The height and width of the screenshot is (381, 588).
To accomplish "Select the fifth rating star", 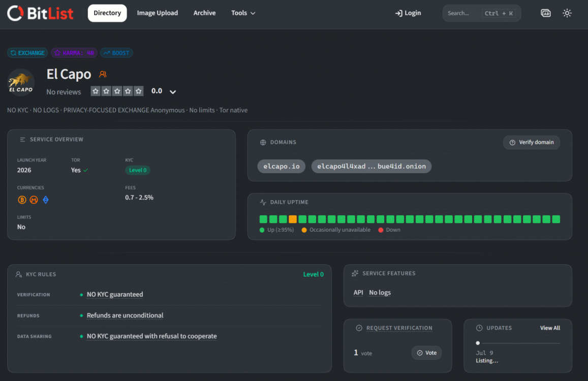I will 139,91.
